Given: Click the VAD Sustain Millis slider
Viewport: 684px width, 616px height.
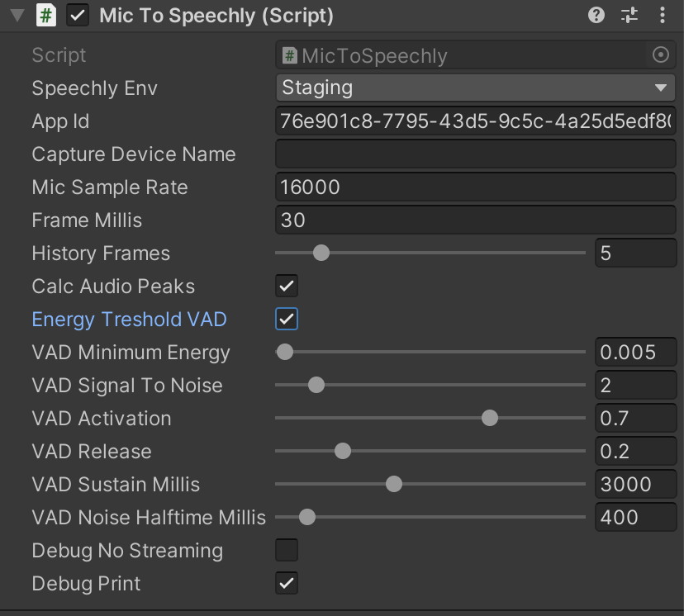Looking at the screenshot, I should (x=430, y=484).
